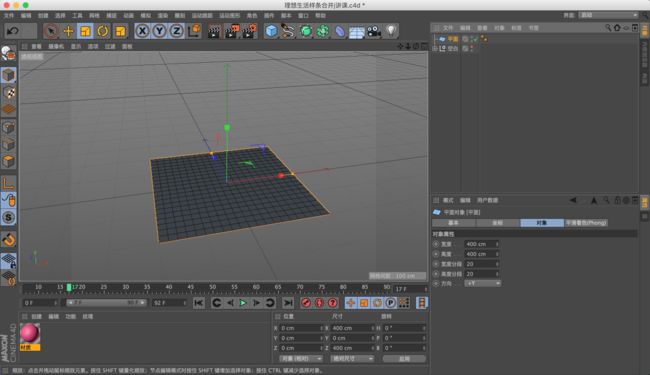
Task: Play the animation forward
Action: (243, 303)
